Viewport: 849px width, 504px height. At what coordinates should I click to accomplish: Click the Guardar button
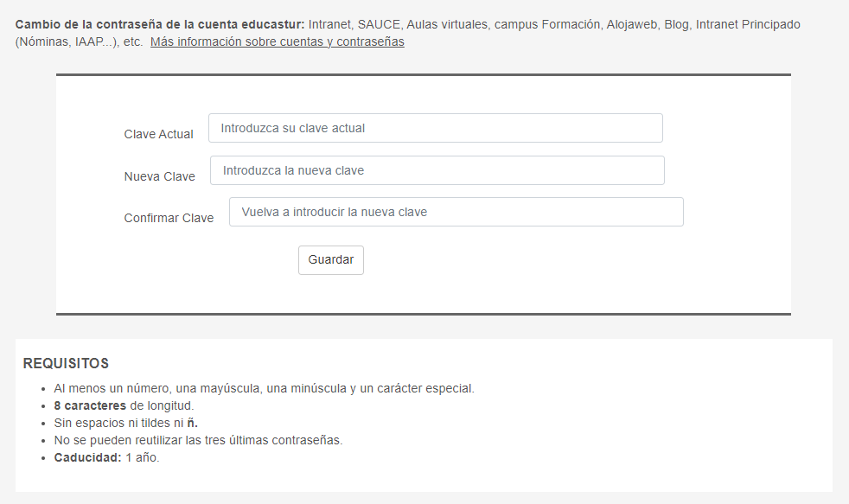(x=330, y=259)
